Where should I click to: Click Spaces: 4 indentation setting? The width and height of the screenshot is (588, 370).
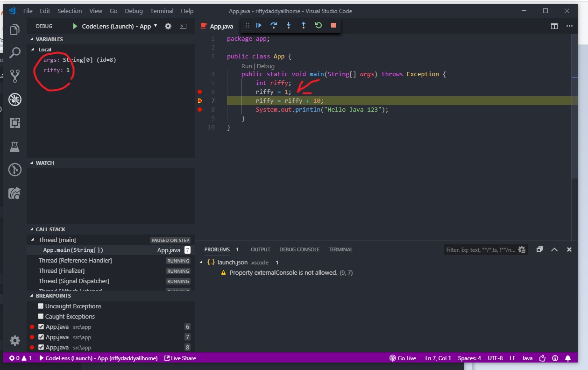point(469,358)
